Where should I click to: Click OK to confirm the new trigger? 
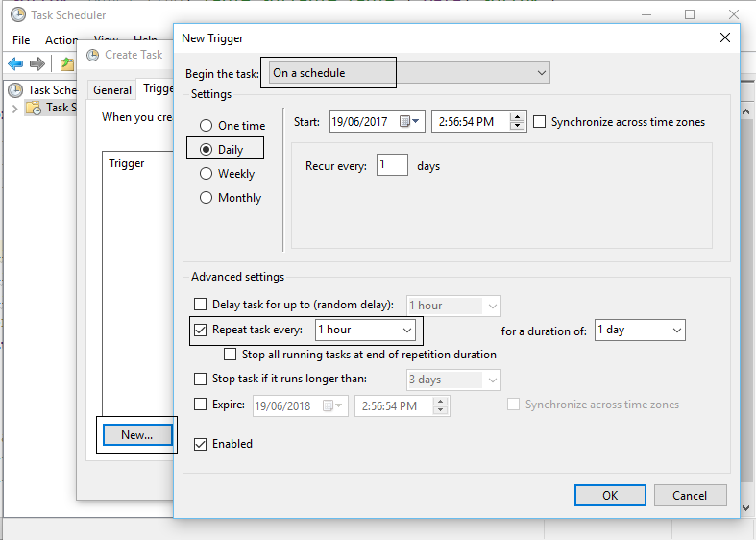tap(610, 495)
